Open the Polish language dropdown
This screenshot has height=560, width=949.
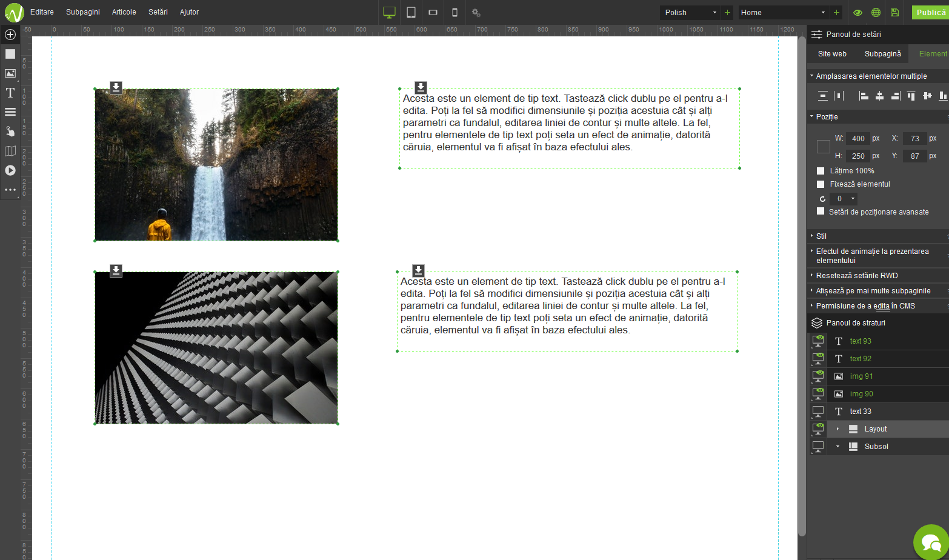point(690,12)
